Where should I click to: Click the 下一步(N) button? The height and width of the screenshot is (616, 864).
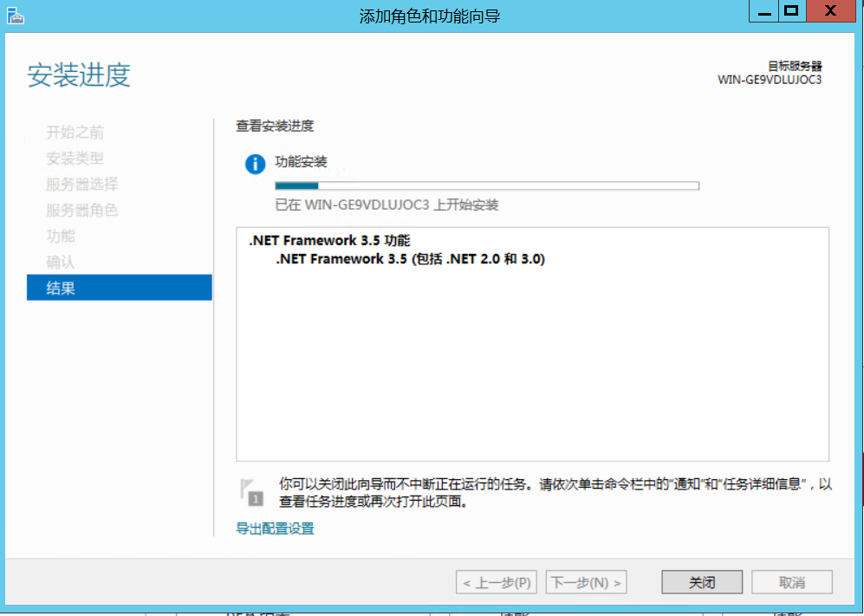point(585,581)
